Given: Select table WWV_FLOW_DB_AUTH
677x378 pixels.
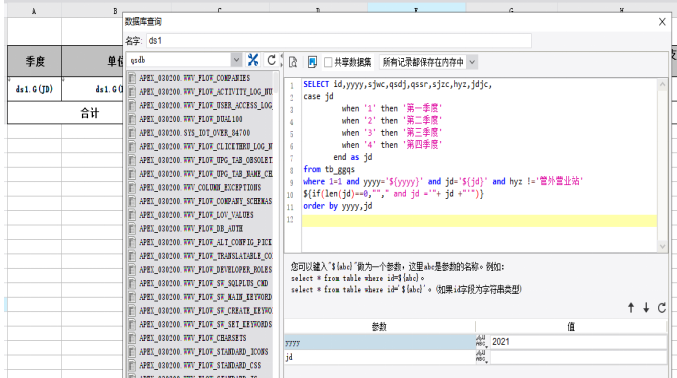Looking at the screenshot, I should click(191, 229).
